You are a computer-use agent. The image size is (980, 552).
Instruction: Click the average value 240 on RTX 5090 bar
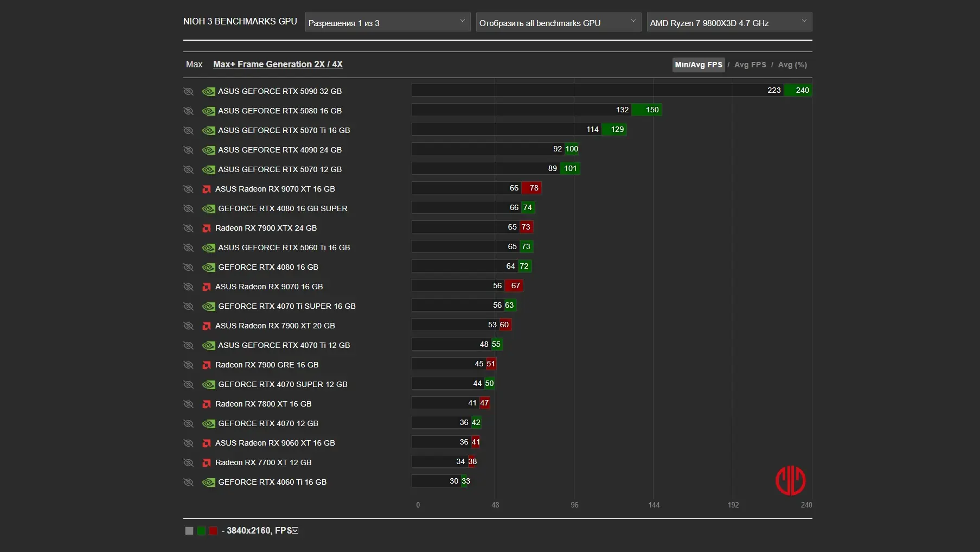803,90
